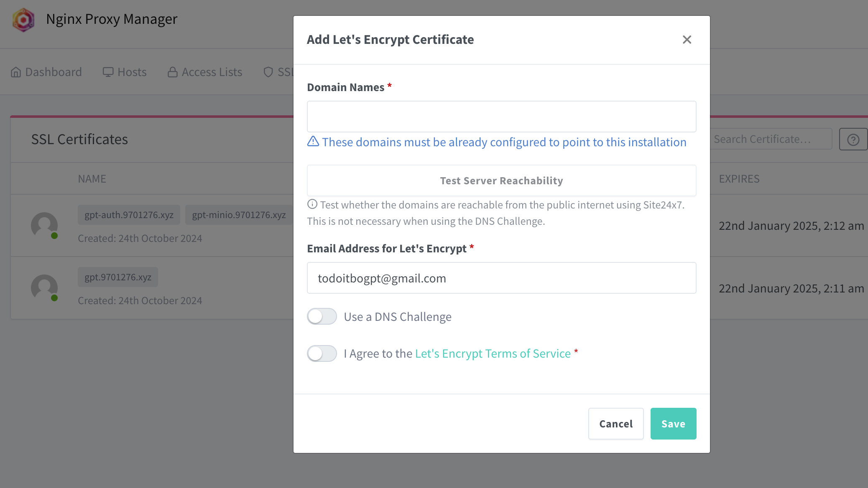This screenshot has width=868, height=488.
Task: Click the Email Address input field
Action: coord(501,278)
